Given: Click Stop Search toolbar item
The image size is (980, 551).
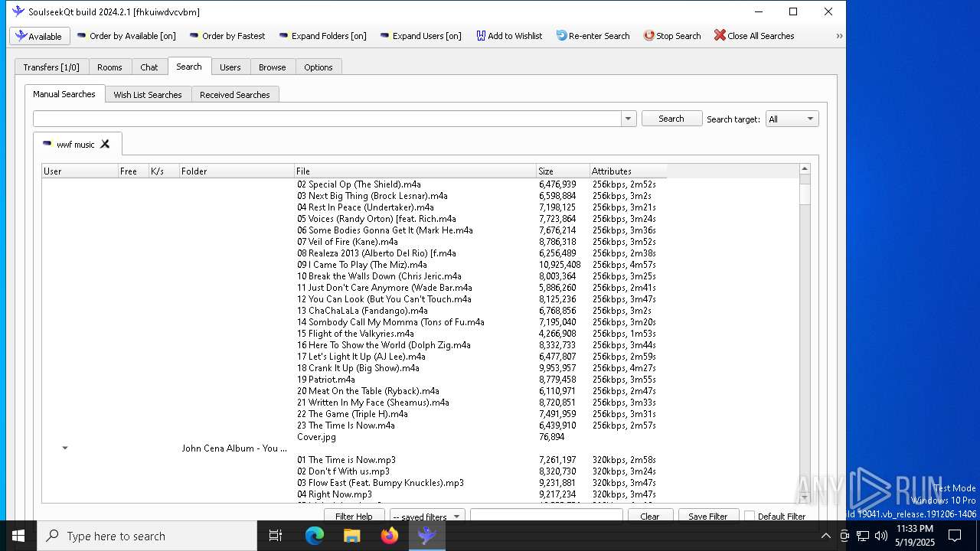Looking at the screenshot, I should pyautogui.click(x=672, y=36).
